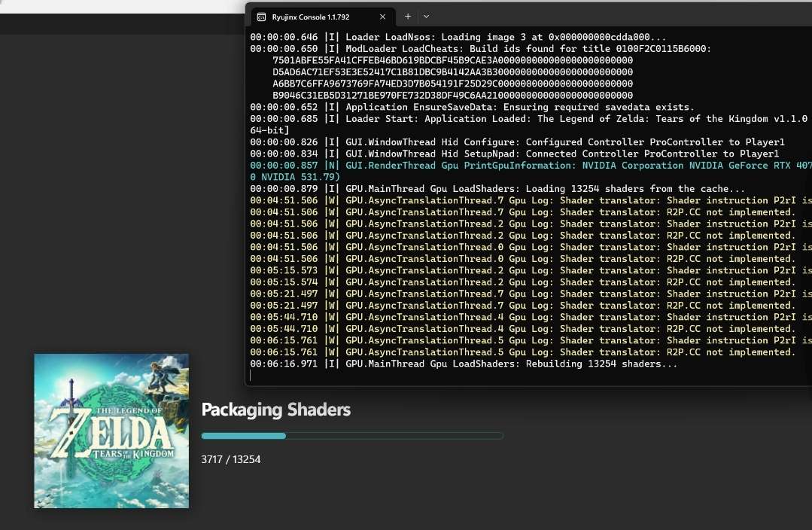Click the Application Loaded Zelda log line
The image size is (812, 530).
(527, 119)
